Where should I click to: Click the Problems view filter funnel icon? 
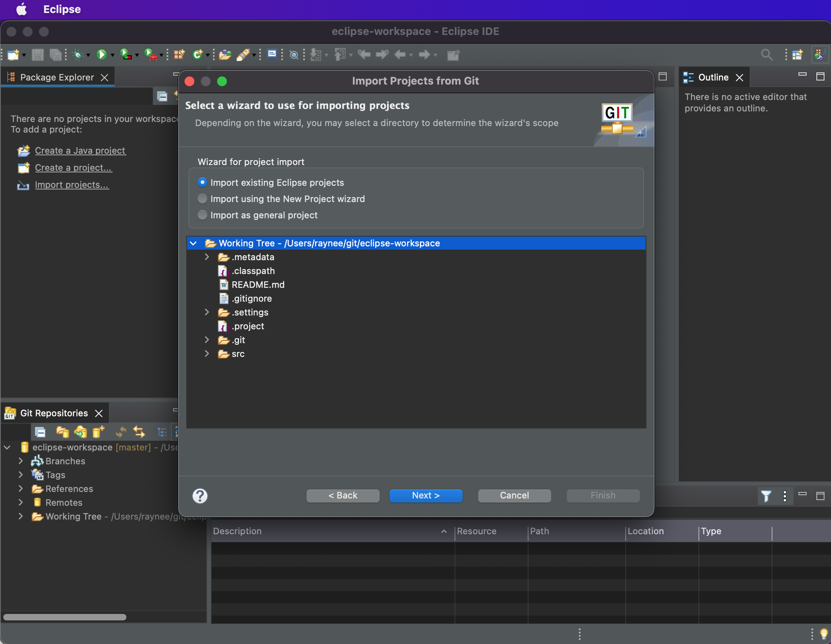[x=766, y=496]
